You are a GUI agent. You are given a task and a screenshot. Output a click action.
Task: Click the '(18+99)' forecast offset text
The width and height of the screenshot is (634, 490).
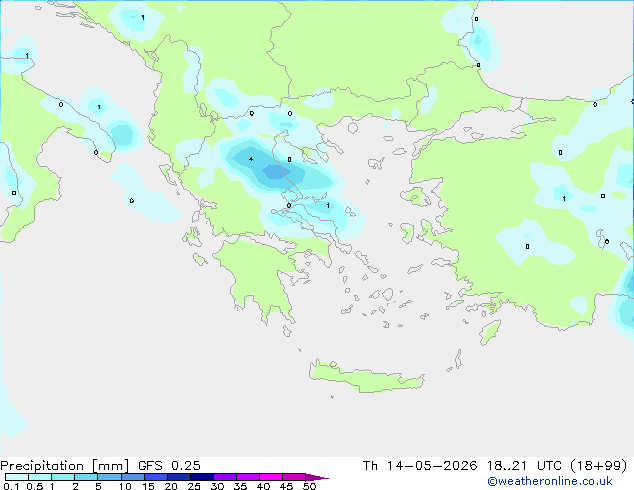599,466
